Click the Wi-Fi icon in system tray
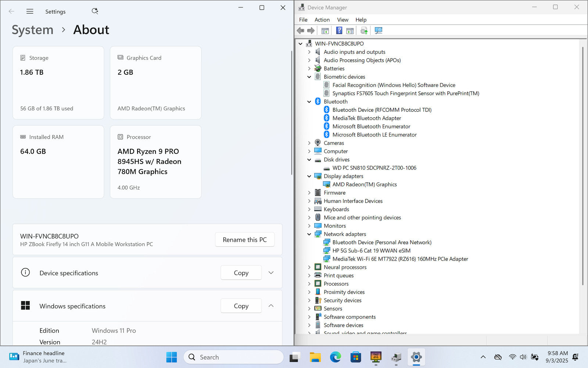The image size is (588, 368). tap(512, 357)
